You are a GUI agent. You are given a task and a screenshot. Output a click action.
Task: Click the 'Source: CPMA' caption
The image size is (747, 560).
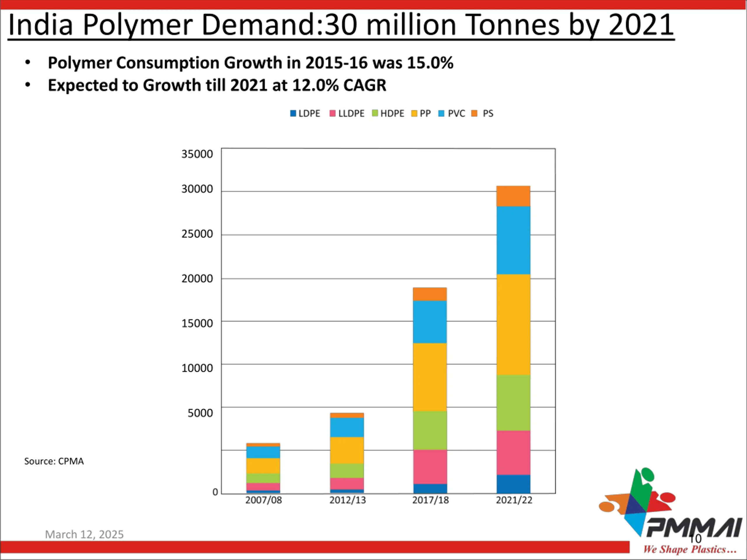coord(54,461)
